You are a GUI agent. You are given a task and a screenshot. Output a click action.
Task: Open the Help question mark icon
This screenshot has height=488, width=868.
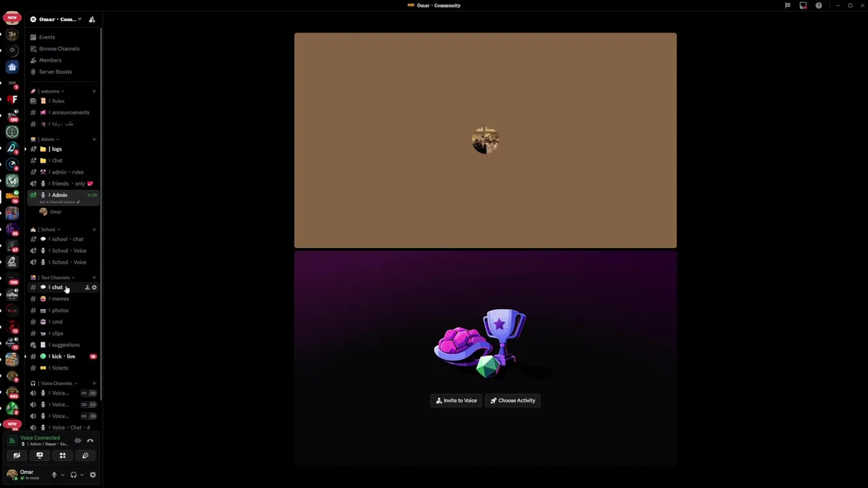tap(818, 5)
